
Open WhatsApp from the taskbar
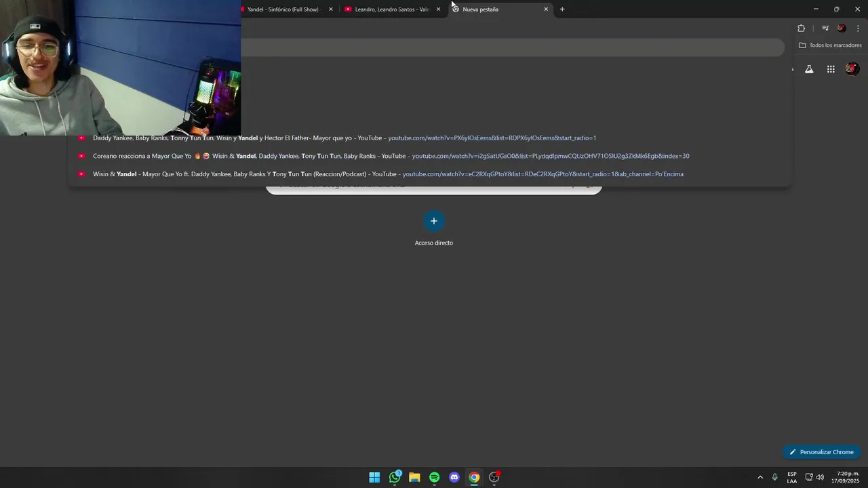click(x=395, y=477)
